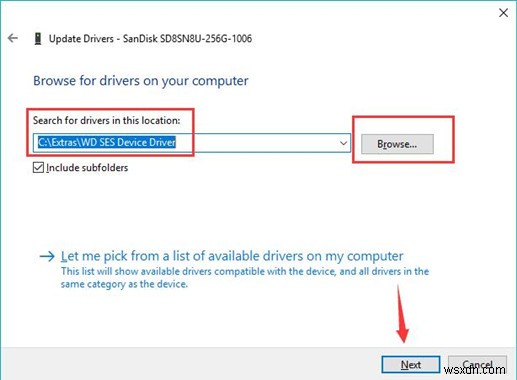Click the driver path input field
The image size is (517, 380).
[192, 143]
